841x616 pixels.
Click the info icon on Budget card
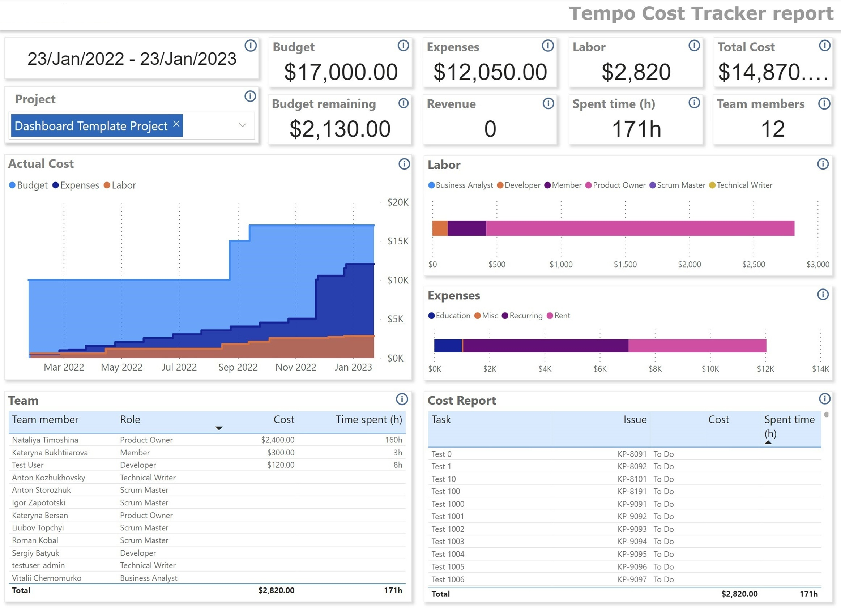[403, 46]
